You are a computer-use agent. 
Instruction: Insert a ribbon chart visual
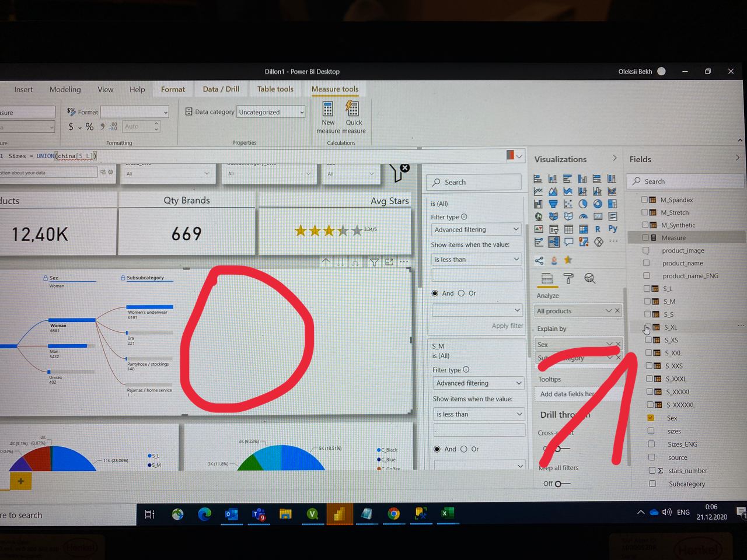coord(612,191)
